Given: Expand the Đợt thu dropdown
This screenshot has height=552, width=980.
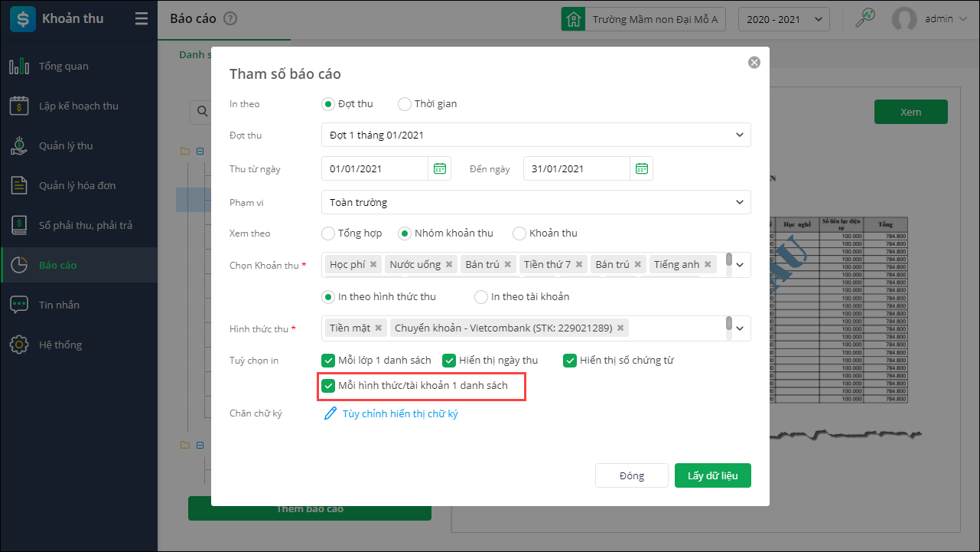Looking at the screenshot, I should (739, 136).
